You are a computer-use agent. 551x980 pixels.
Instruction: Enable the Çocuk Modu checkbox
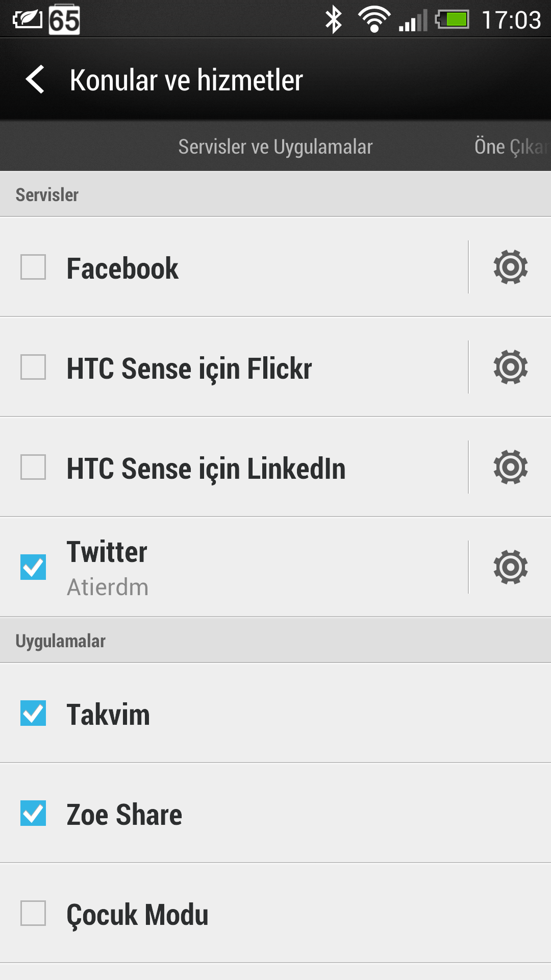[33, 913]
